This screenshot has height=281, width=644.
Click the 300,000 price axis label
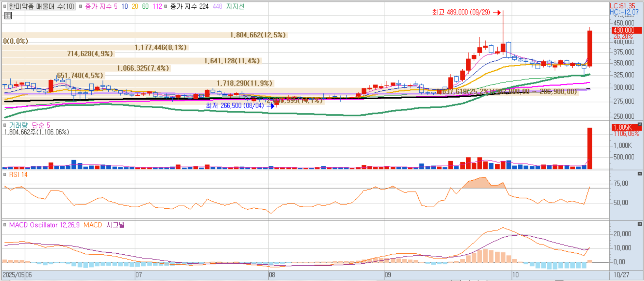pyautogui.click(x=624, y=88)
